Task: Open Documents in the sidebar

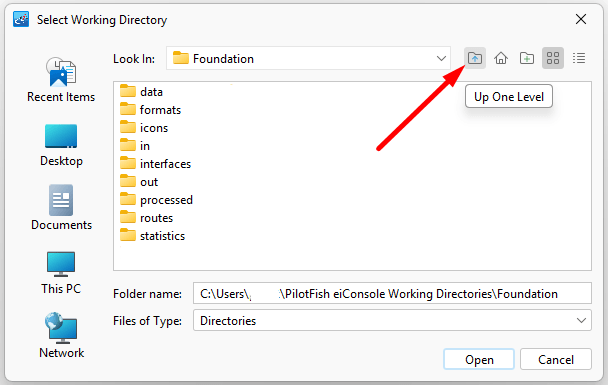Action: tap(61, 208)
